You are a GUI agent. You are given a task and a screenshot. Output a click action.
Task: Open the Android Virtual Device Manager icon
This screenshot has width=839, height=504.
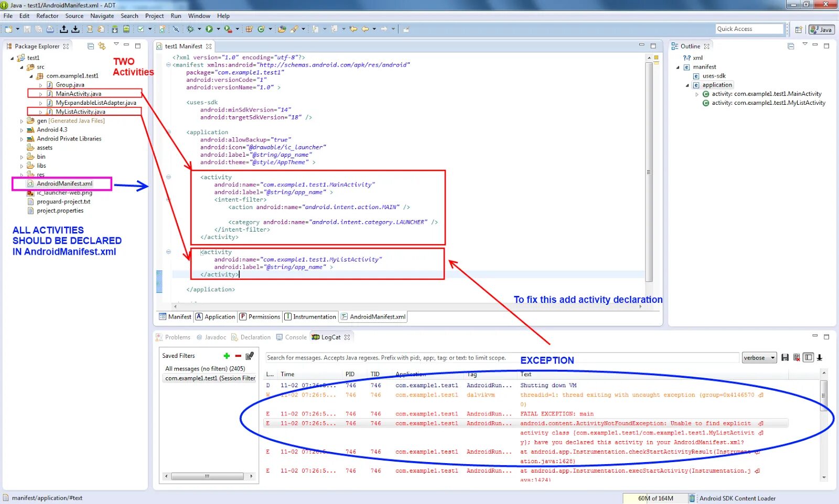coord(126,29)
